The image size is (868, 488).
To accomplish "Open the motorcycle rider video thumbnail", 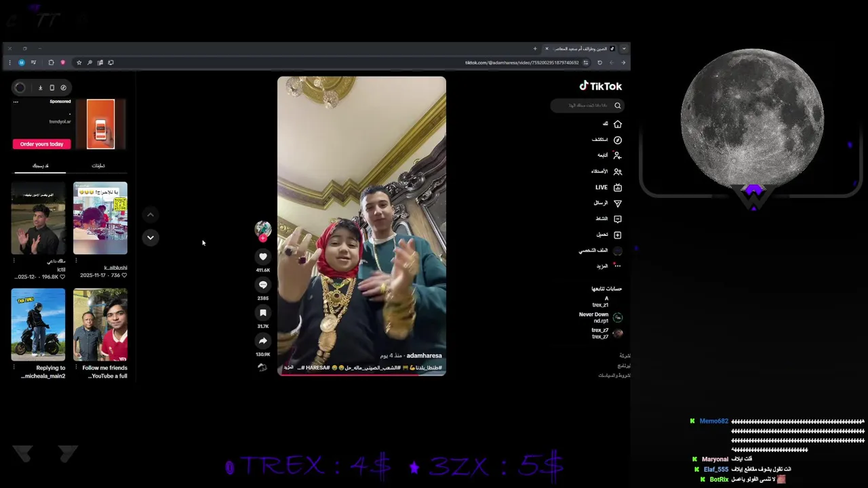I will pos(38,325).
